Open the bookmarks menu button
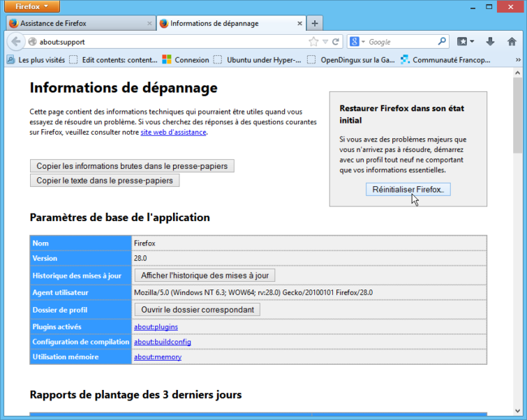Image resolution: width=527 pixels, height=420 pixels. [x=466, y=42]
